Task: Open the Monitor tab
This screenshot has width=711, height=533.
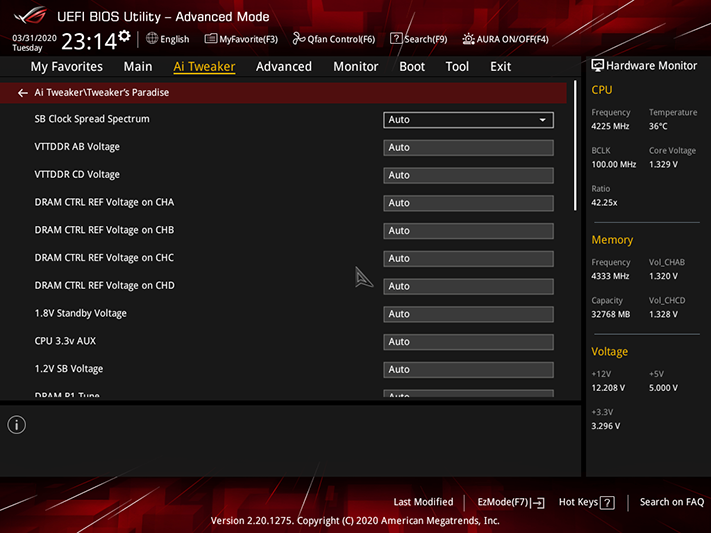Action: coord(356,67)
